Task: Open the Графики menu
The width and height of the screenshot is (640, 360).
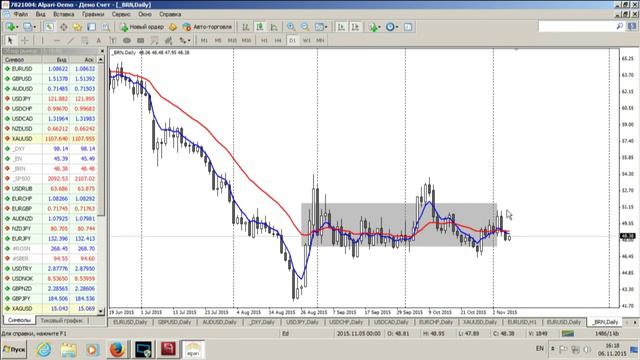Action: [93, 14]
